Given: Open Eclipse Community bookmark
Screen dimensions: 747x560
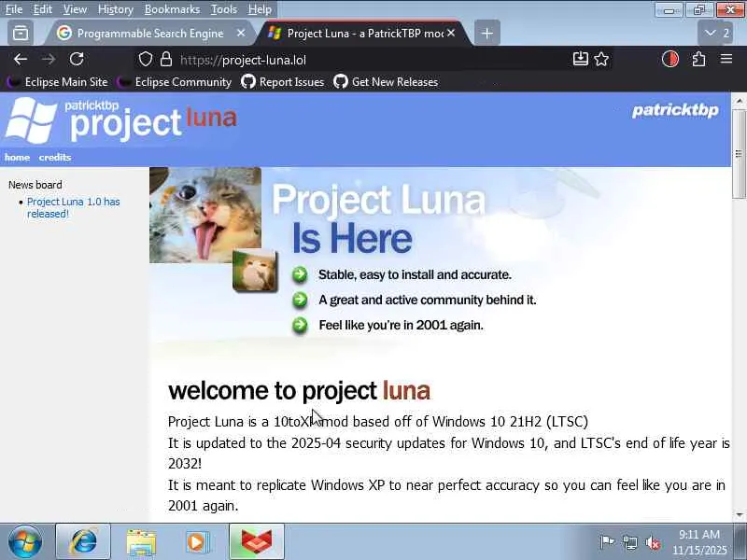Looking at the screenshot, I should click(174, 82).
